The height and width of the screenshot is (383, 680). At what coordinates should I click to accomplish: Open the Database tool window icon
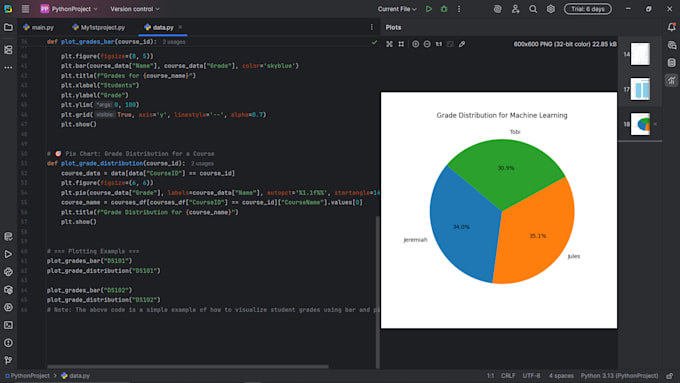[671, 62]
